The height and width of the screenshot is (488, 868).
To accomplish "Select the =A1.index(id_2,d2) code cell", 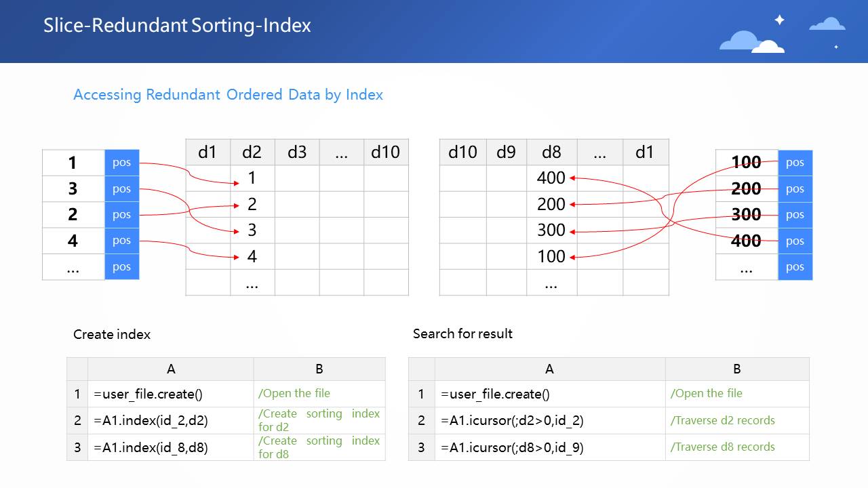I will coord(171,420).
